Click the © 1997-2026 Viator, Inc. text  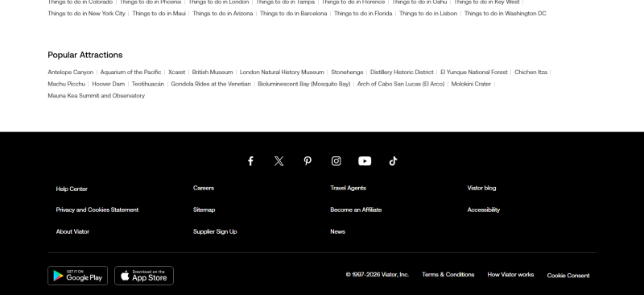click(x=378, y=274)
